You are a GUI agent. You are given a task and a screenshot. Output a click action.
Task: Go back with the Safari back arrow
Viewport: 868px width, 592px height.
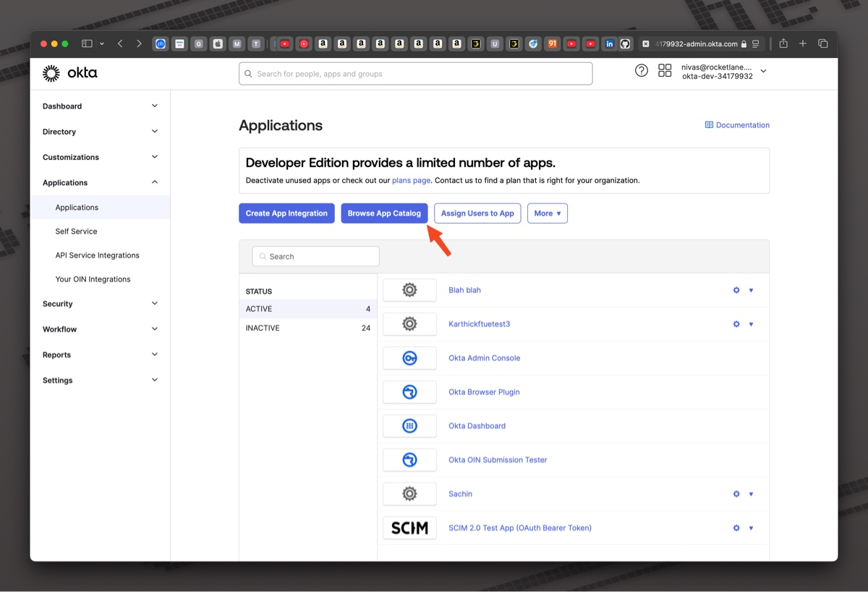click(x=120, y=44)
